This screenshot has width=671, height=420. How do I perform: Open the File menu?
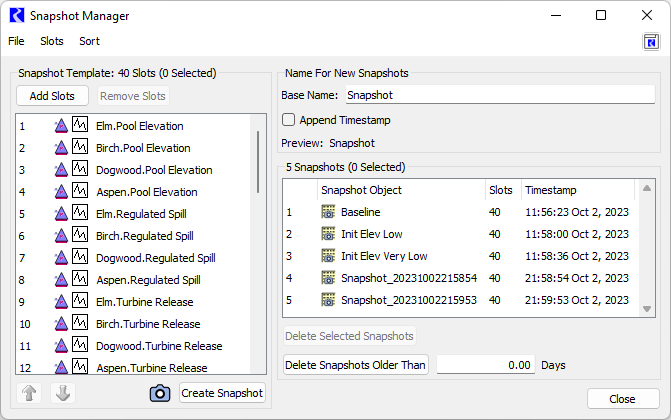16,41
